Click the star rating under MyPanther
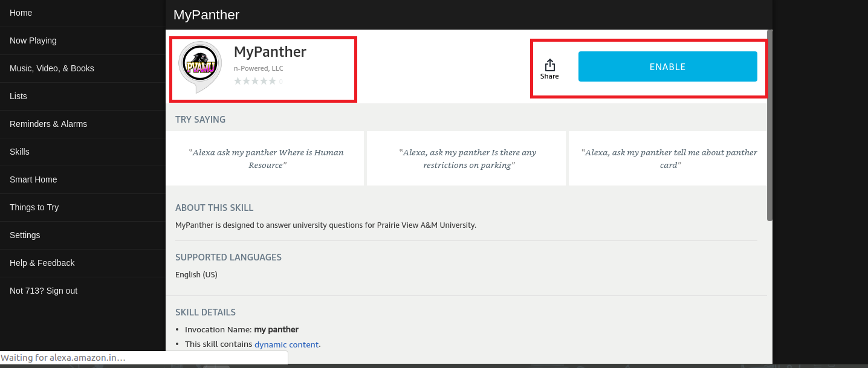Image resolution: width=868 pixels, height=368 pixels. [255, 81]
